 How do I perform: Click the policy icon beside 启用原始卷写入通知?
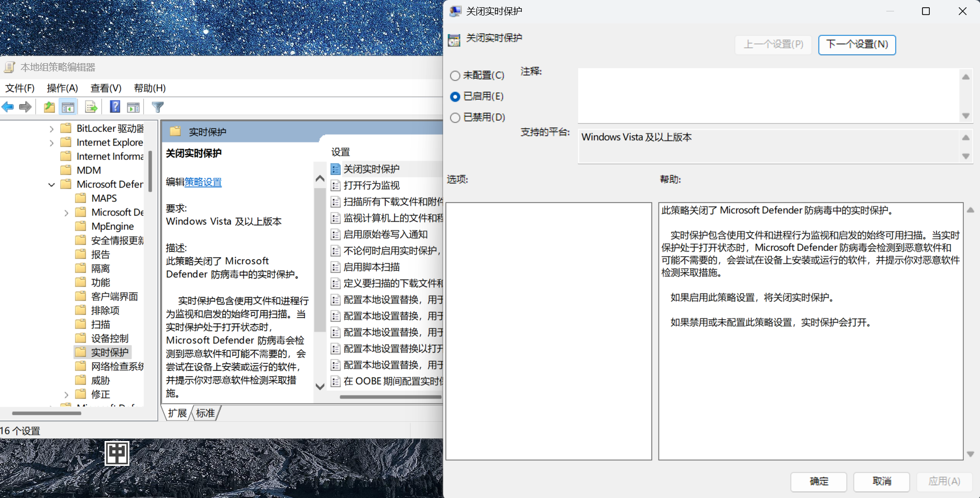tap(335, 235)
